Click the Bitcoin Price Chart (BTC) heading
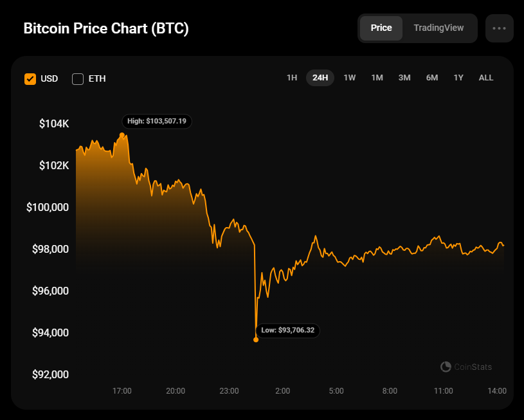Screen dimensions: 524x420 (x=106, y=29)
